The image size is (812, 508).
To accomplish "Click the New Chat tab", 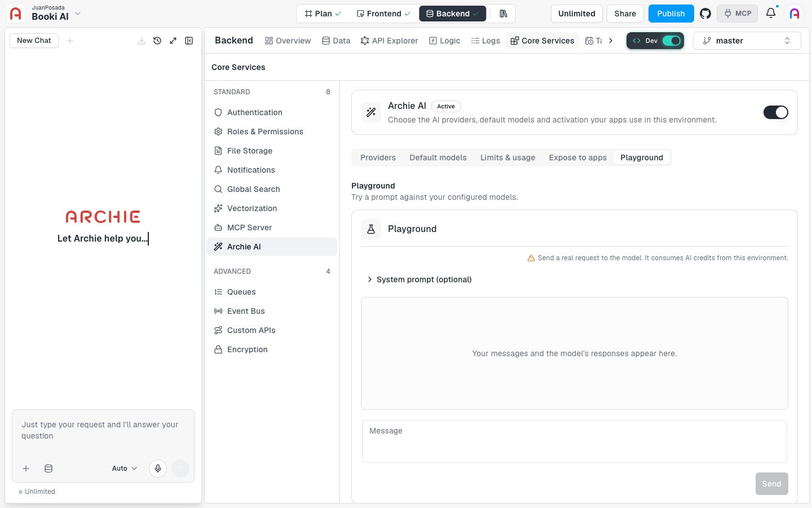I will (x=34, y=41).
